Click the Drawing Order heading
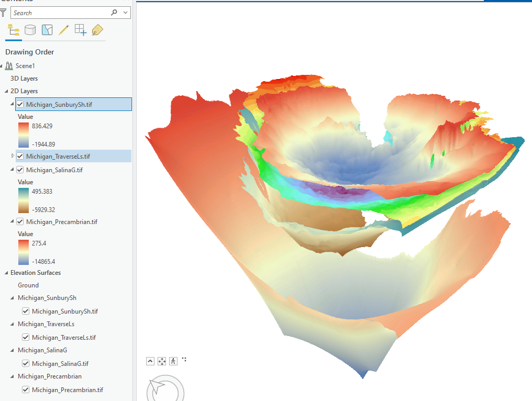Viewport: 532px width, 401px height. [x=29, y=52]
